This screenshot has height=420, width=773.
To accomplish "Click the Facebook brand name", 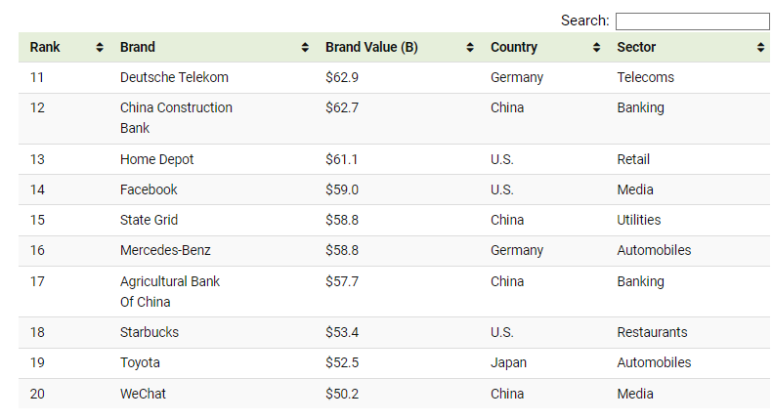I will point(148,190).
